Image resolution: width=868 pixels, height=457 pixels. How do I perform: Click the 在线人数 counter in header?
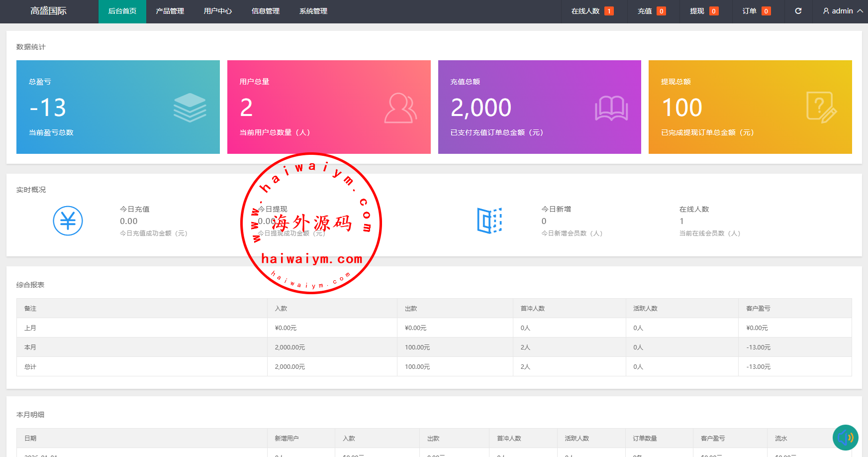pos(591,11)
